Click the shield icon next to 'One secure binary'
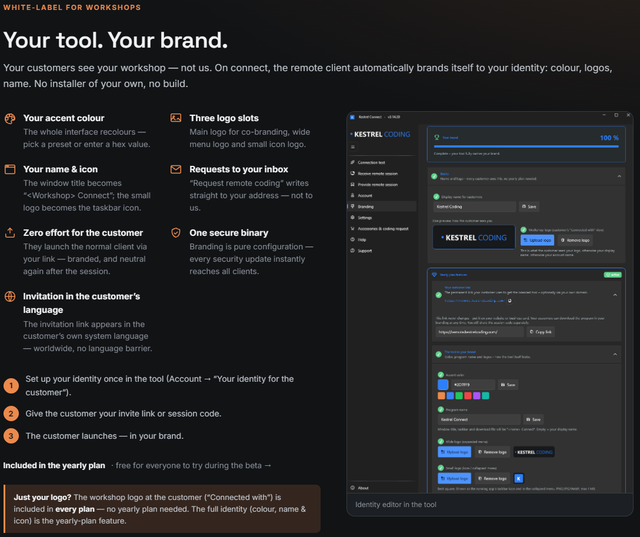This screenshot has height=537, width=640. (x=176, y=233)
